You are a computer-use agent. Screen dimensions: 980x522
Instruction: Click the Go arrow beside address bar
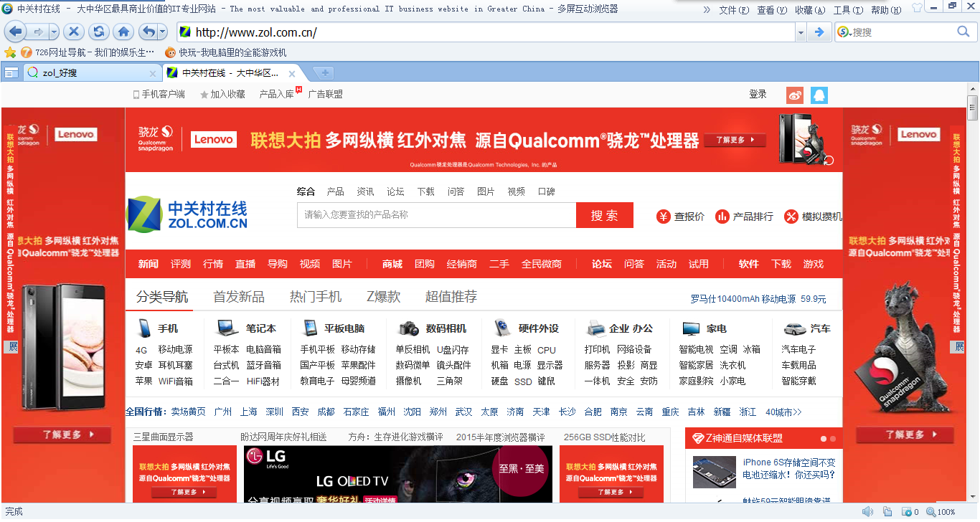pyautogui.click(x=819, y=32)
